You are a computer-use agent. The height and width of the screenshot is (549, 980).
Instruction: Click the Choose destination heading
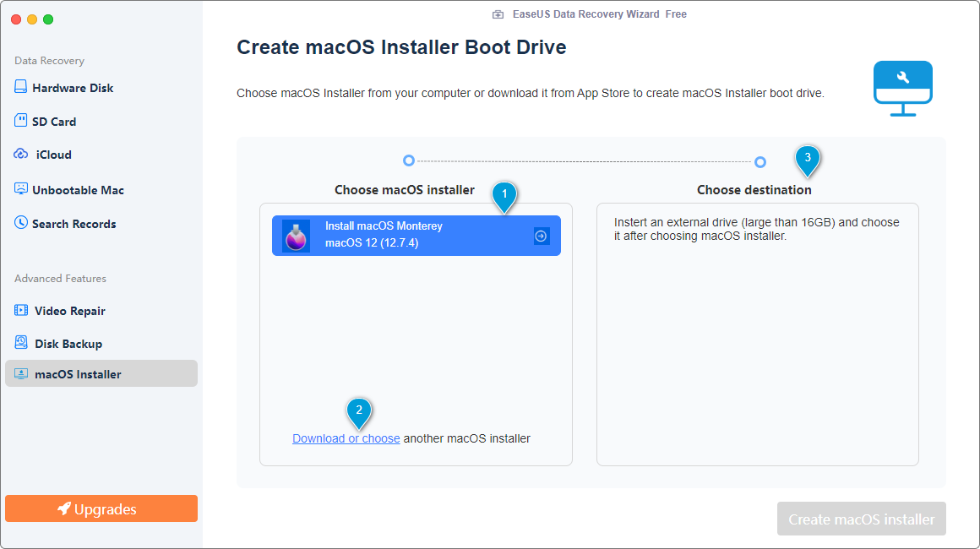click(754, 190)
